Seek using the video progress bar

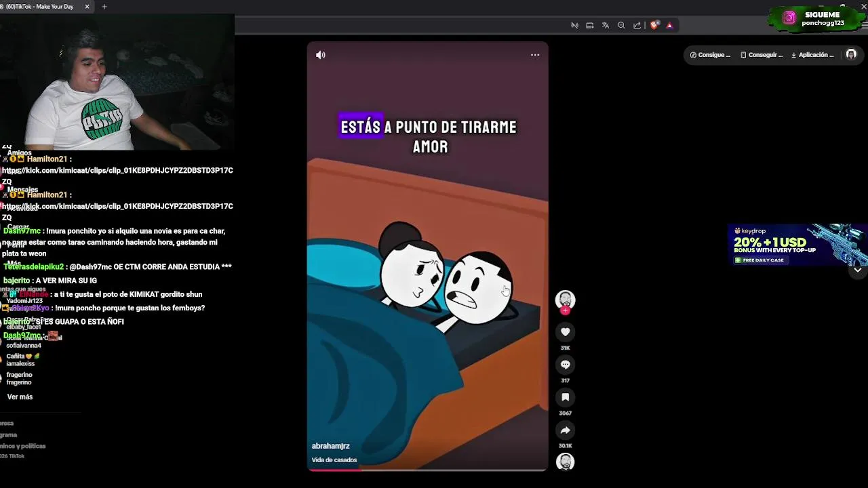[427, 469]
